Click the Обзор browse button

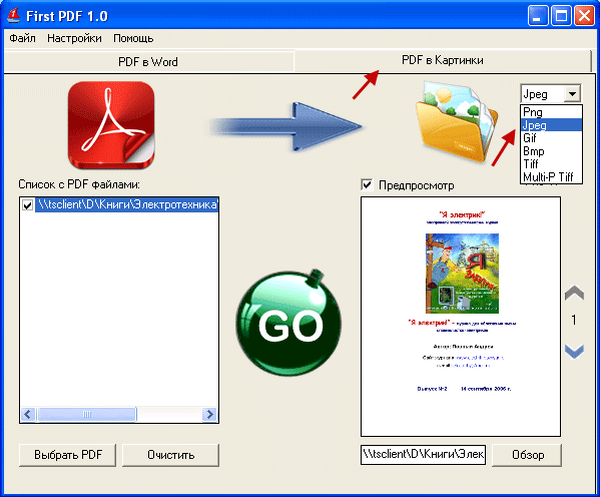tap(527, 455)
